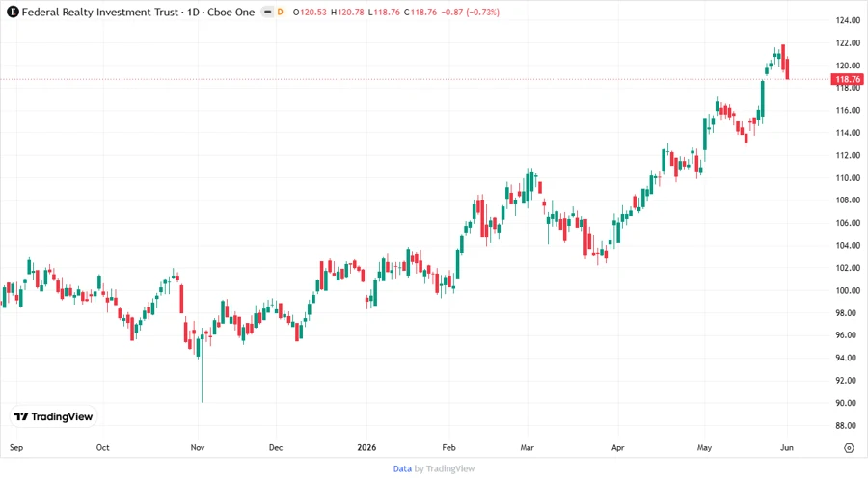Image resolution: width=868 pixels, height=480 pixels.
Task: Click the 104.00 price axis label
Action: click(848, 246)
